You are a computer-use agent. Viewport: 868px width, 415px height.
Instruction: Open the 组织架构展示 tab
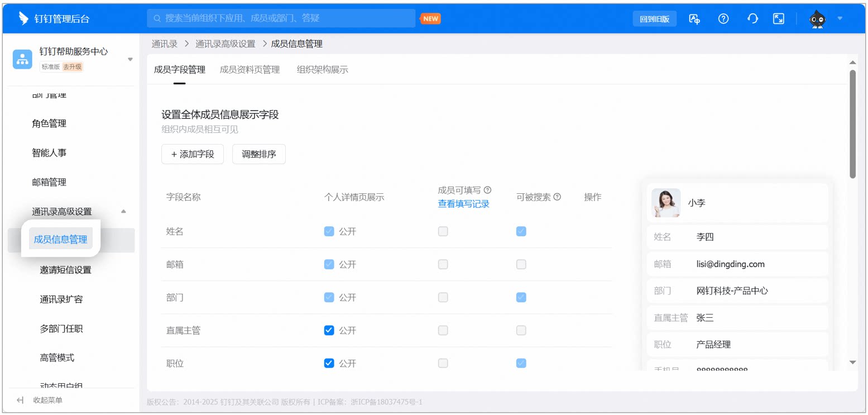coord(323,70)
